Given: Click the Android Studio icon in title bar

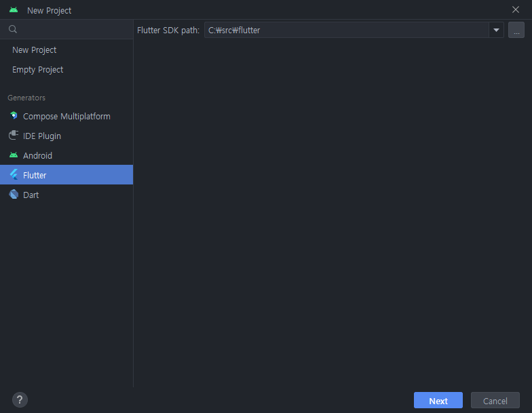Looking at the screenshot, I should tap(14, 9).
